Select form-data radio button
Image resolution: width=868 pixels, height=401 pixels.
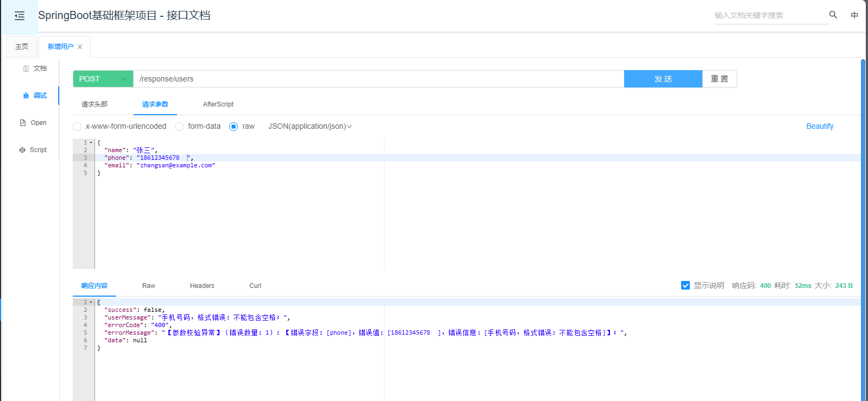(x=179, y=127)
